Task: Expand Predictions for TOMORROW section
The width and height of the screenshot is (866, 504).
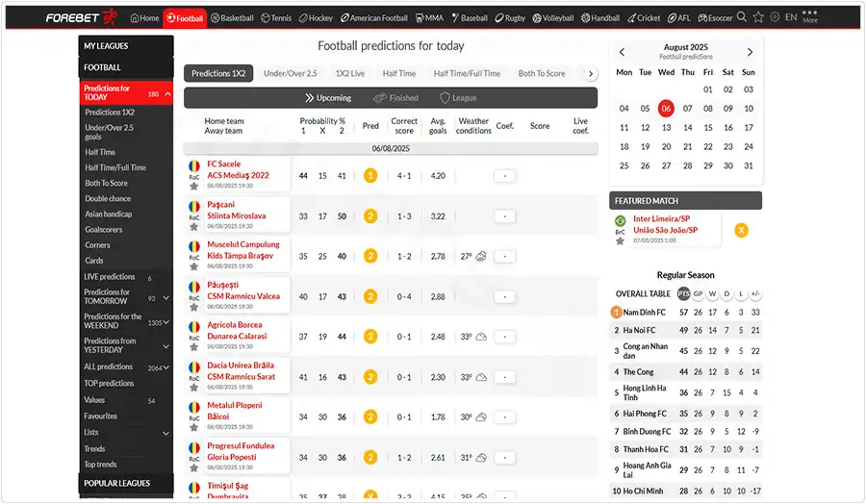Action: click(x=166, y=297)
